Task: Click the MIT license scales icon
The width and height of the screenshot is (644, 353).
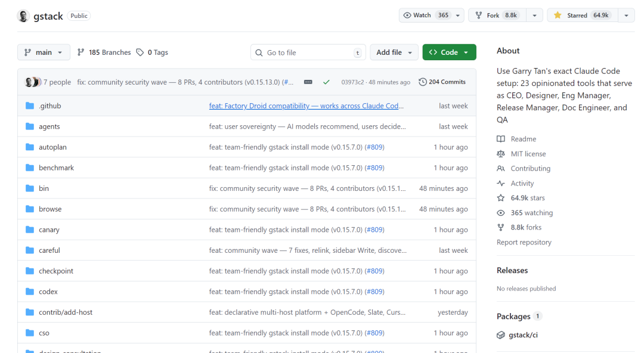Action: [501, 153]
